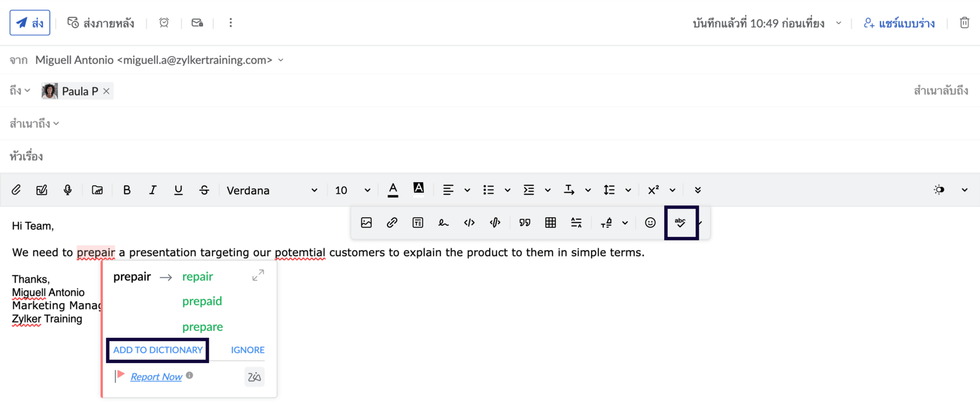
Task: Insert a block quote
Action: (x=525, y=222)
